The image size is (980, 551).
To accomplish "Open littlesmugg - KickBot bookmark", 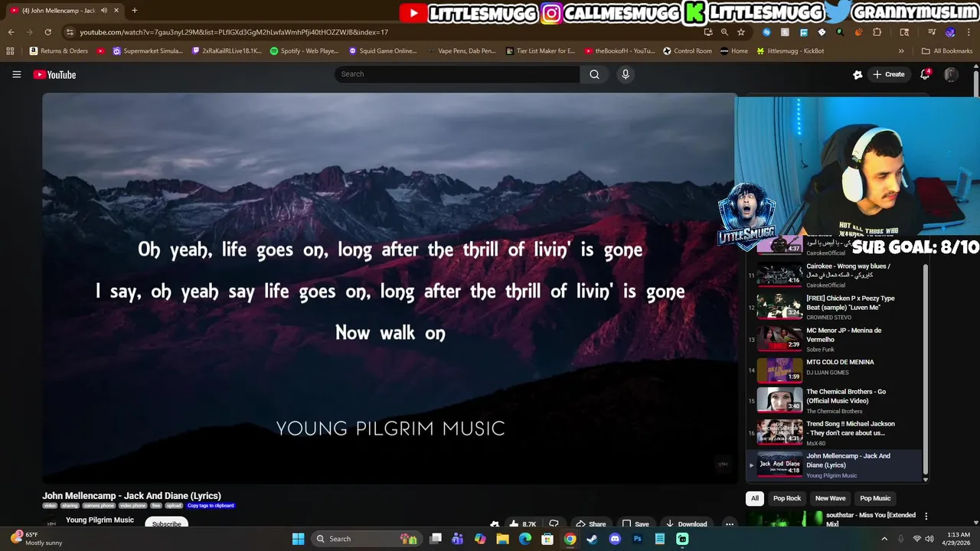I will (x=790, y=51).
